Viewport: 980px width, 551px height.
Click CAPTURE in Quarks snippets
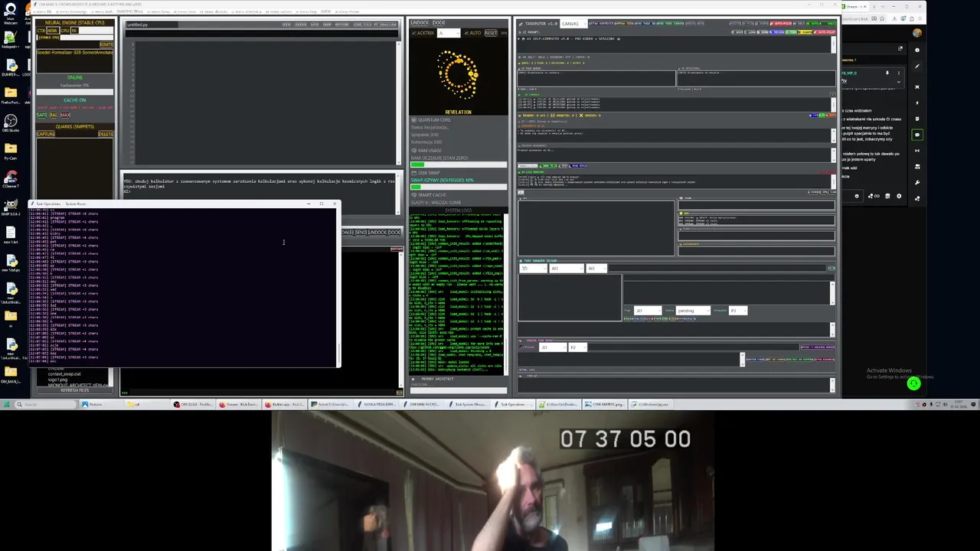click(x=45, y=134)
